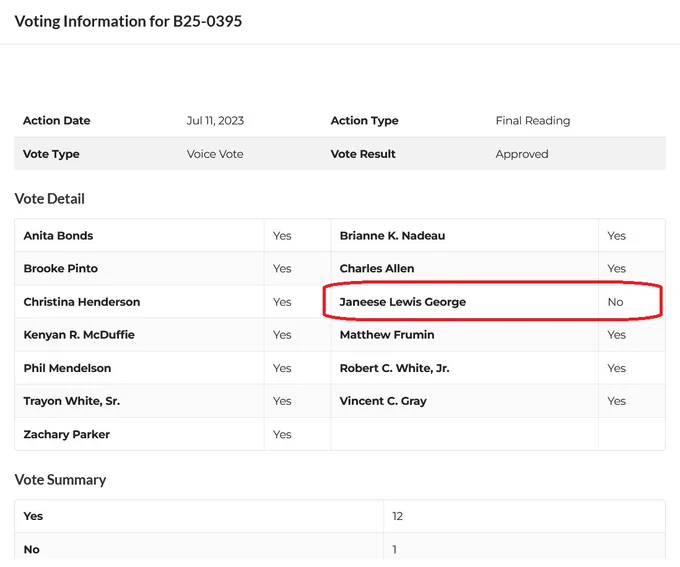Click the 'Vote Detail' section heading
Screen dimensions: 680x567
pyautogui.click(x=49, y=199)
